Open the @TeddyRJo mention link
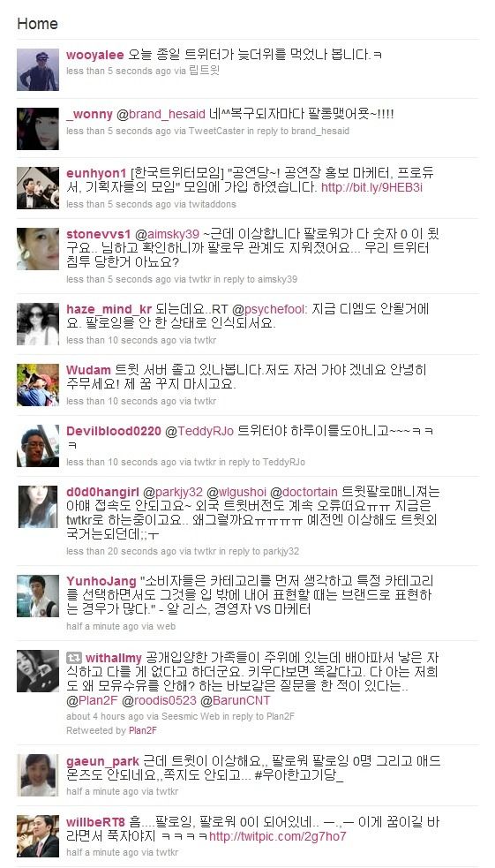495x868 pixels. pyautogui.click(x=199, y=431)
